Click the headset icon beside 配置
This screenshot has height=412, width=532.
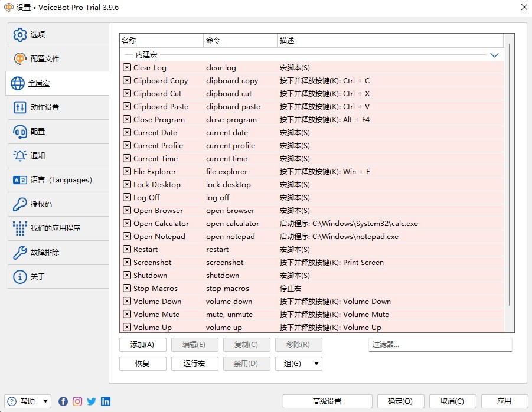click(19, 132)
